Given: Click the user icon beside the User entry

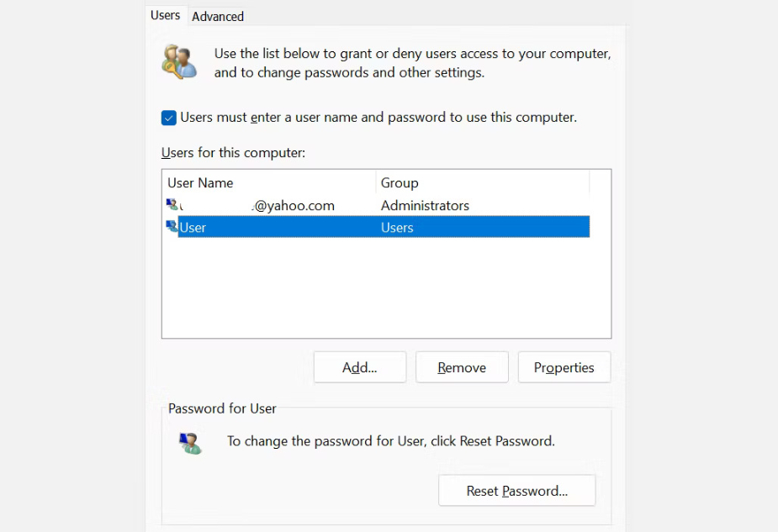Looking at the screenshot, I should tap(172, 226).
